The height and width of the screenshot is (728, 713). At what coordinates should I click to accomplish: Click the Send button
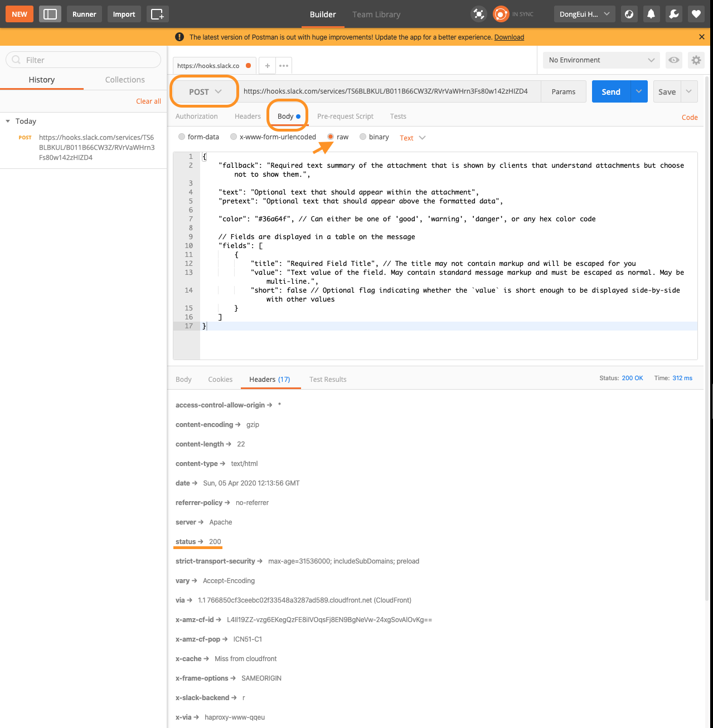click(611, 91)
